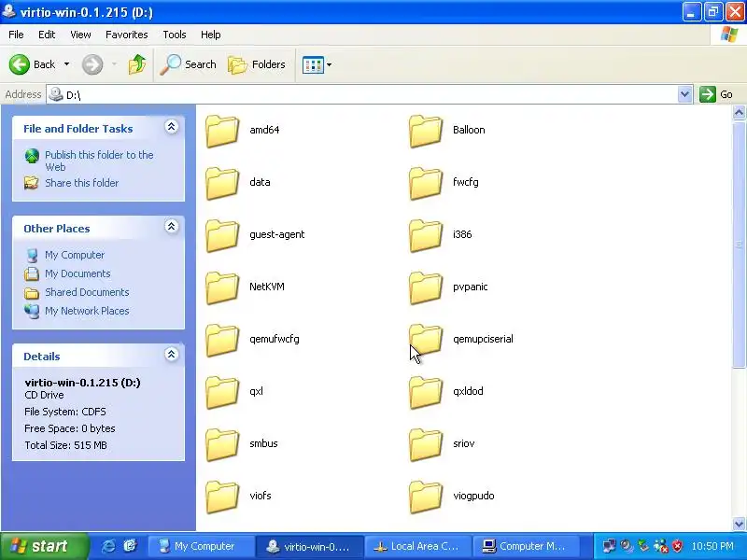The image size is (747, 560).
Task: Click the vertical scrollbar thumb
Action: (x=739, y=245)
